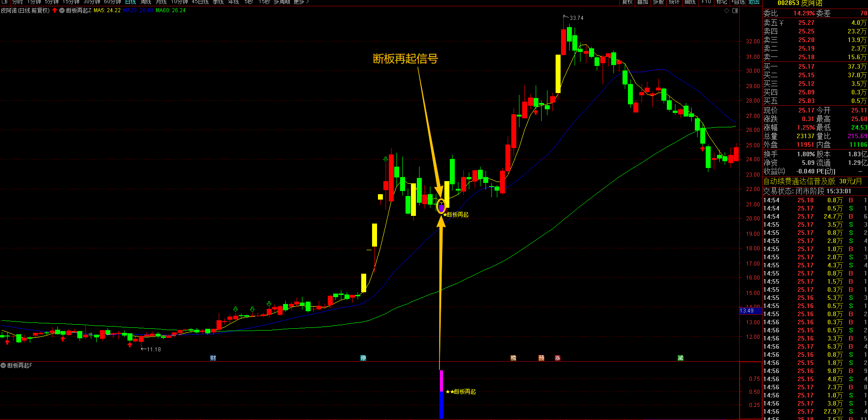
Task: Expand the 更多 periods menu
Action: point(301,2)
